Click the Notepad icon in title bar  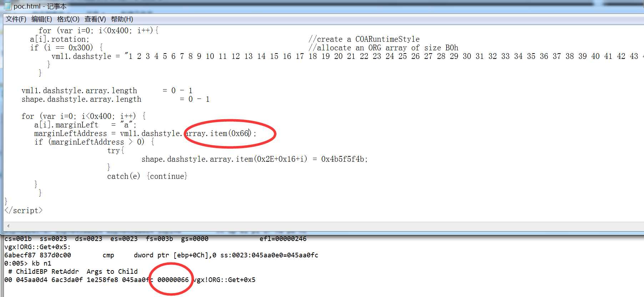pos(7,6)
